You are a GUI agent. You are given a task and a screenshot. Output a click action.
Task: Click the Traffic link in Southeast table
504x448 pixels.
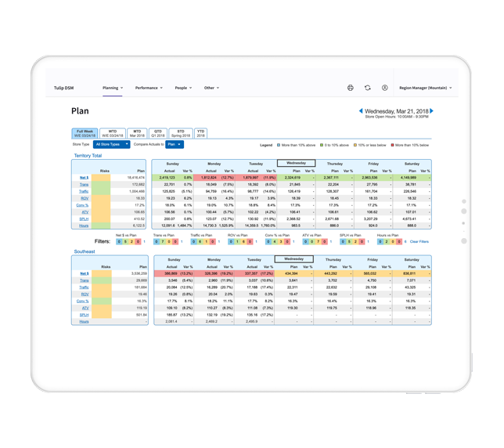(x=84, y=287)
